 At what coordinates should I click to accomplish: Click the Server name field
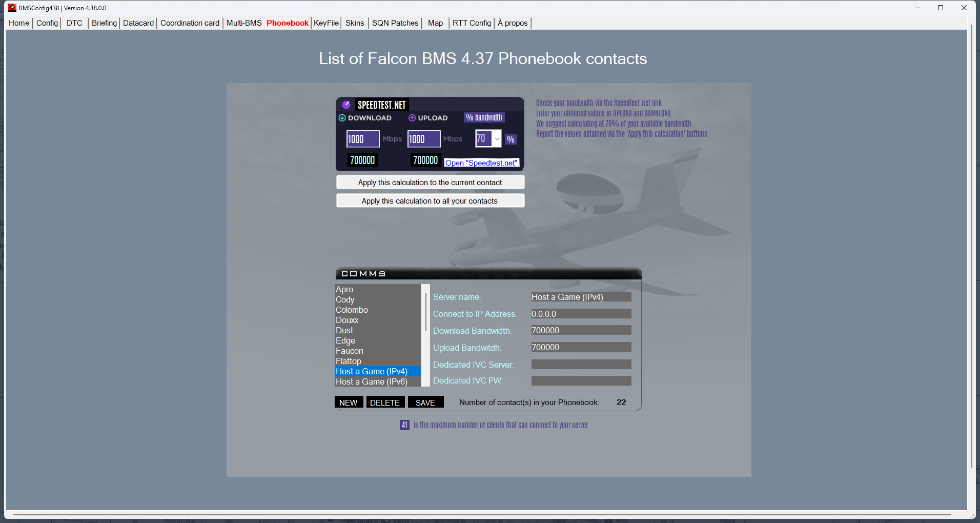(x=581, y=297)
